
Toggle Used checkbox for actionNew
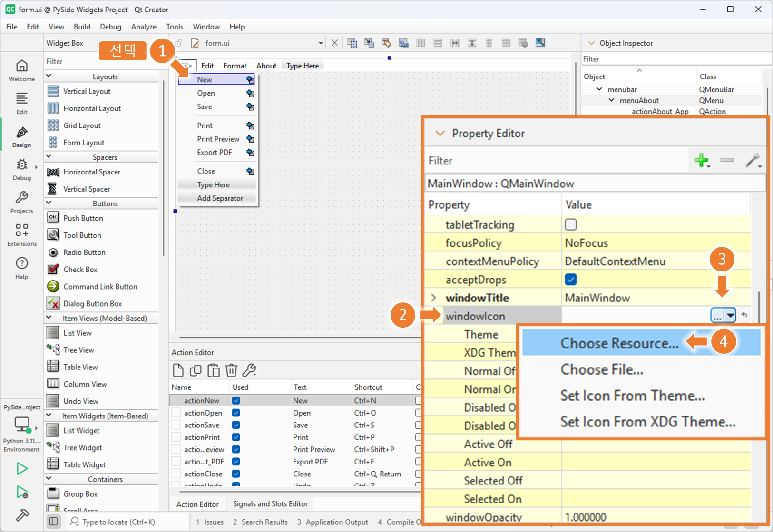point(236,400)
